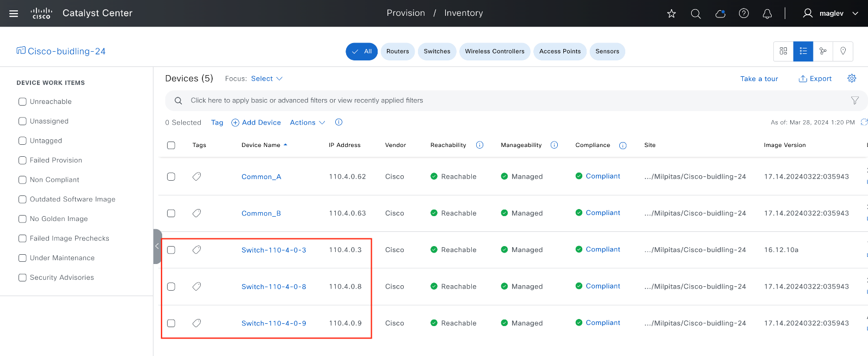Expand the Focus Select dropdown

point(267,78)
